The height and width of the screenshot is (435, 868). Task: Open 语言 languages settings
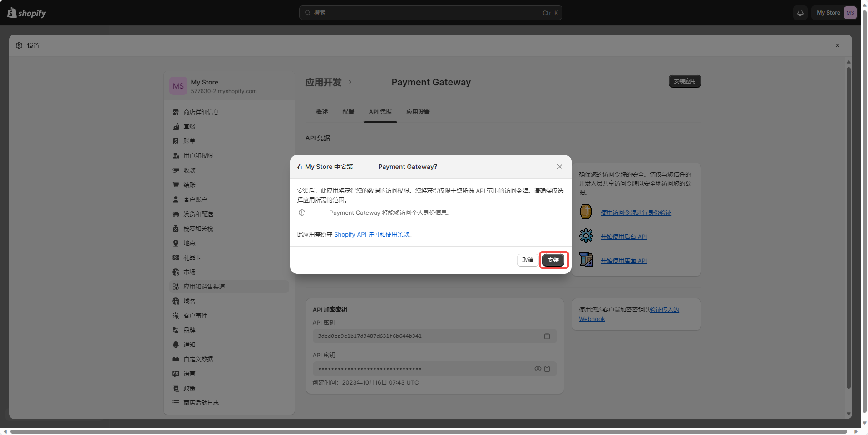pos(229,374)
